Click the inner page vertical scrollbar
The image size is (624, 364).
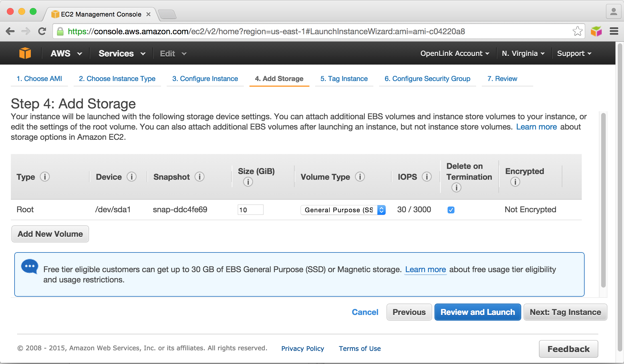603,200
